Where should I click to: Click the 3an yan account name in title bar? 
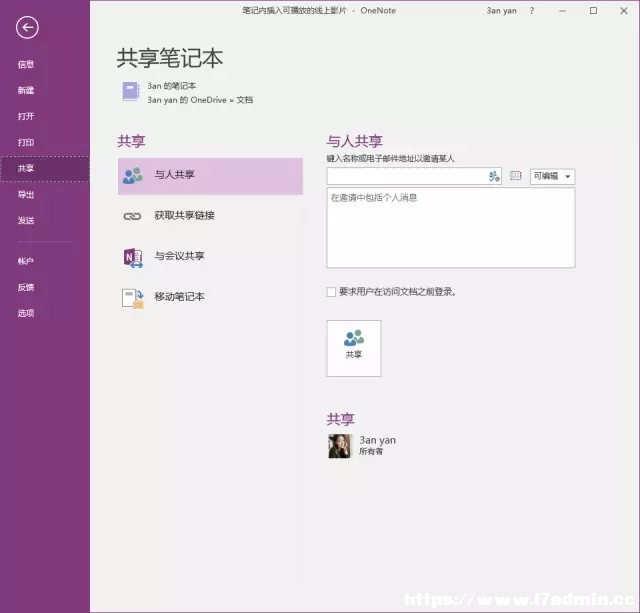click(501, 11)
